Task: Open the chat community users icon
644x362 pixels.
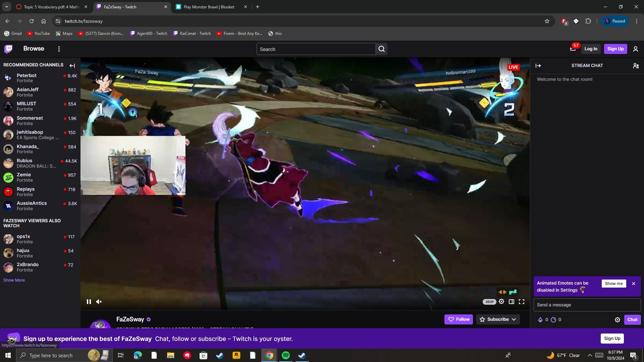Action: [636, 66]
